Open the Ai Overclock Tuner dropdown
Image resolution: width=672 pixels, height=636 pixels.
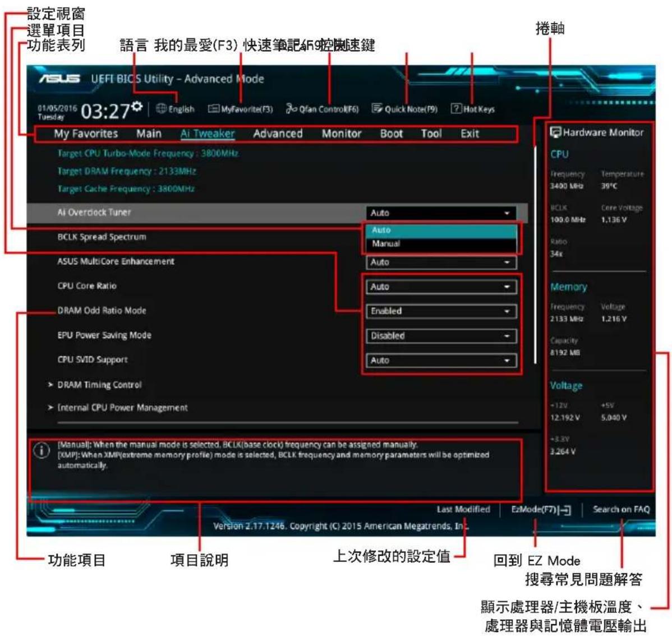[x=441, y=213]
